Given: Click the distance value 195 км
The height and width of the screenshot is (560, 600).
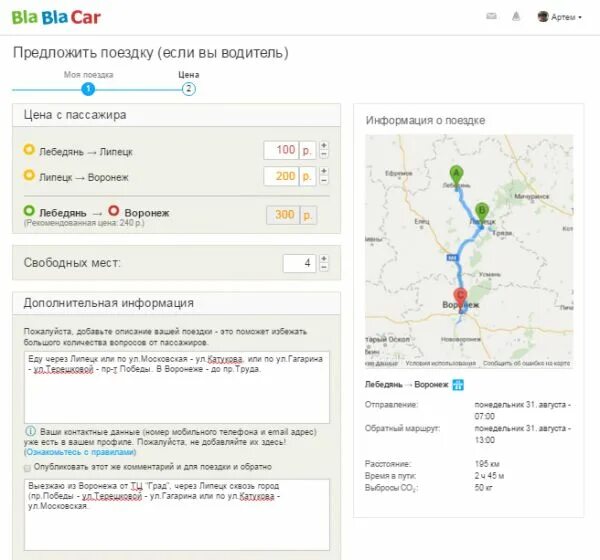Looking at the screenshot, I should [x=487, y=464].
